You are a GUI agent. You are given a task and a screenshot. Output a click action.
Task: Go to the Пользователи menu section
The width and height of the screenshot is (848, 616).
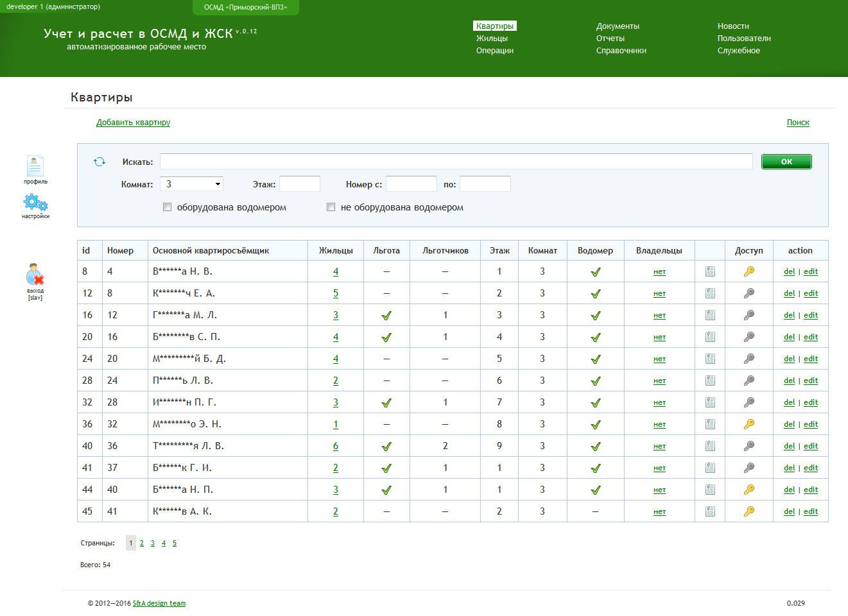tap(744, 38)
